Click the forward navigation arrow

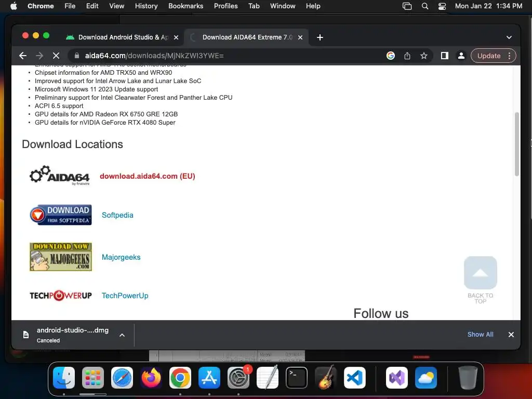point(39,56)
